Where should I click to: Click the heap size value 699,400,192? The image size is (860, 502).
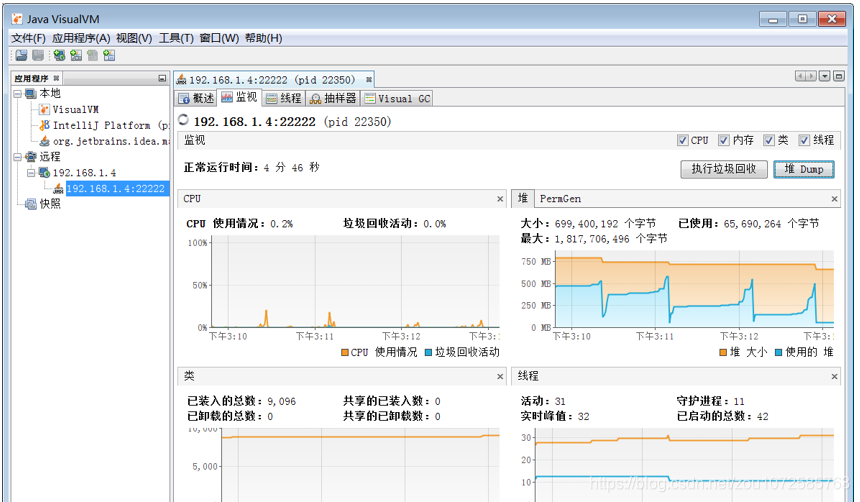[586, 224]
